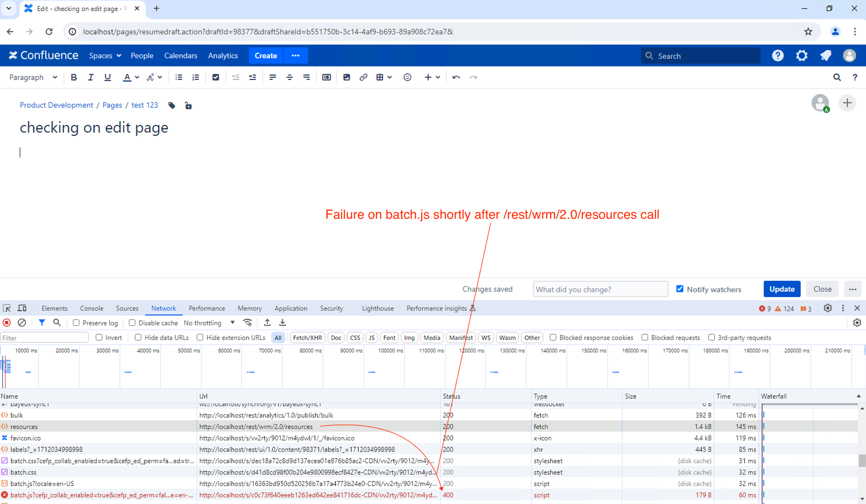Open Product Development breadcrumb link
866x504 pixels.
pos(56,105)
